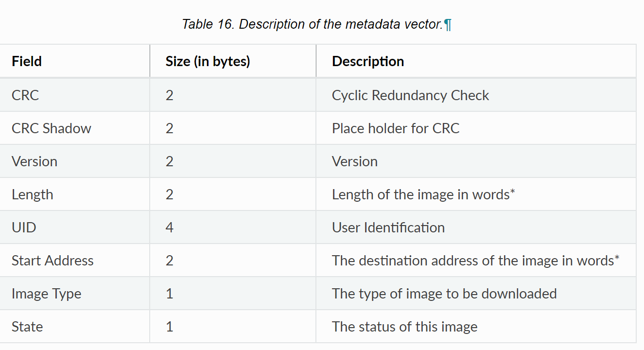Select the Version field name cell
The image size is (644, 350).
pyautogui.click(x=75, y=161)
